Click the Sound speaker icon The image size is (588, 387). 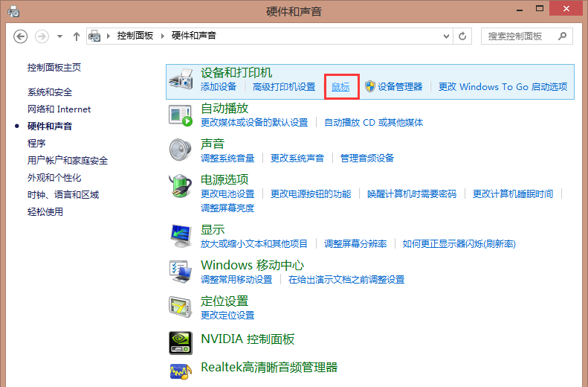click(181, 150)
